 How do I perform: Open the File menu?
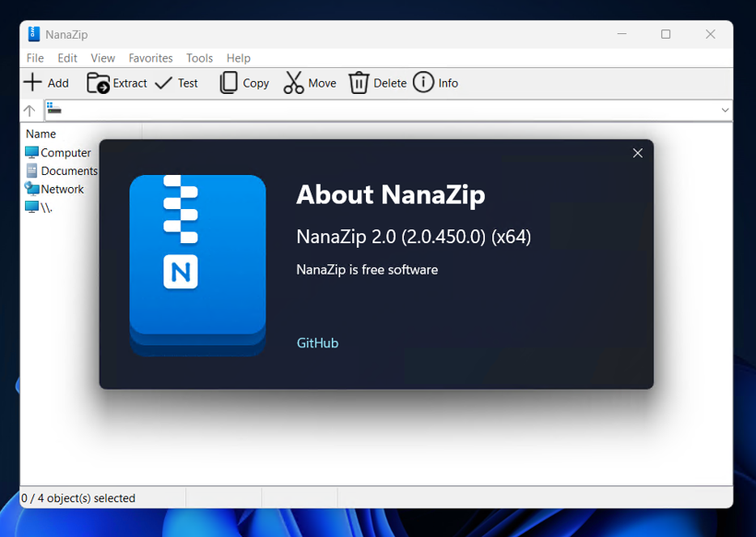tap(35, 58)
